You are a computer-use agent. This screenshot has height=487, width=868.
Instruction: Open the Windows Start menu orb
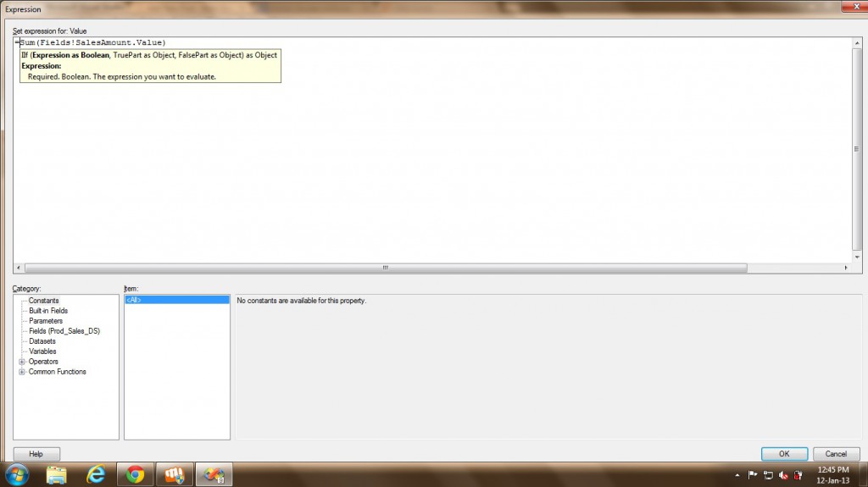(x=16, y=473)
